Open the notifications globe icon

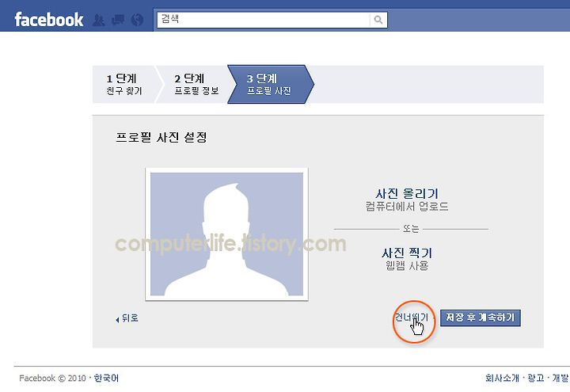(x=137, y=20)
